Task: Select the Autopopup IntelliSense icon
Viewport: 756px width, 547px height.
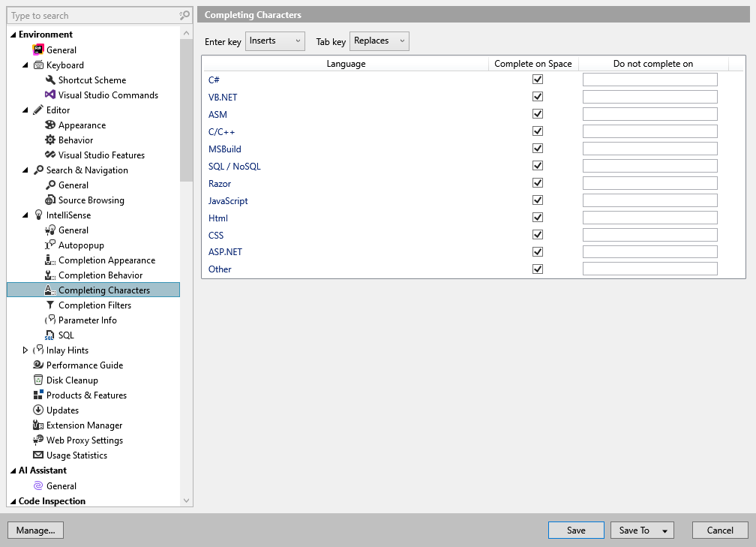Action: (49, 245)
